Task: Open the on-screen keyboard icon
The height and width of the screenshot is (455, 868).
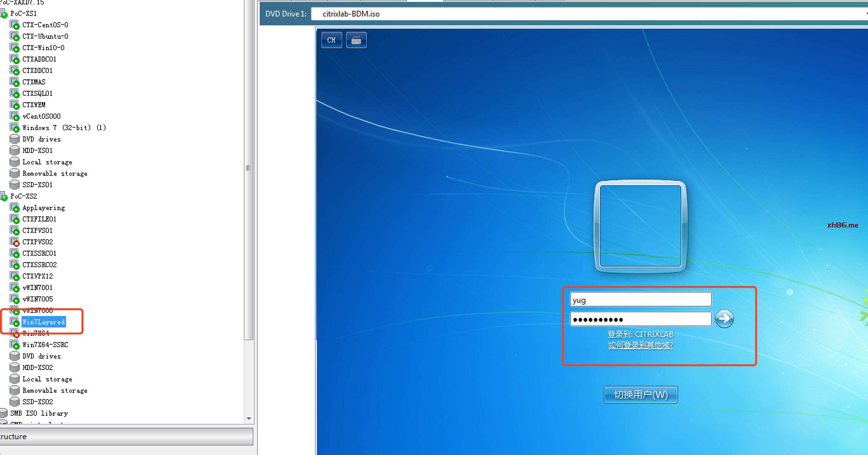Action: (356, 40)
